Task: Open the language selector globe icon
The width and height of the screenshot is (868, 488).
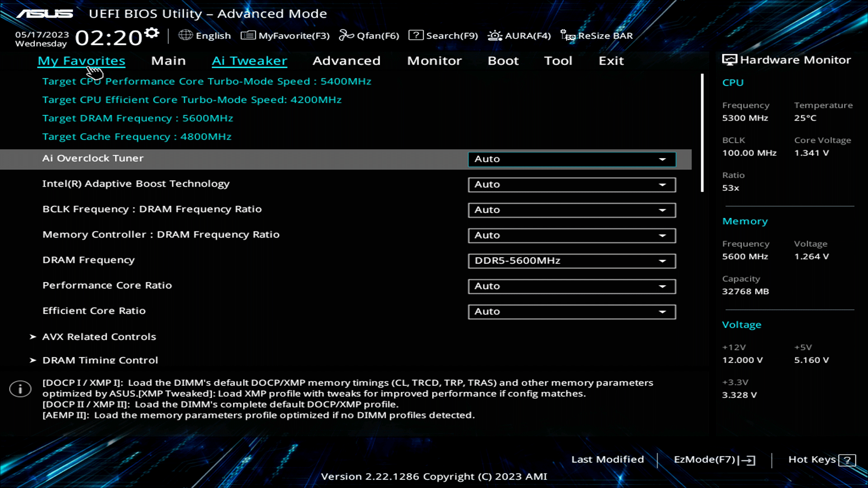Action: point(185,35)
